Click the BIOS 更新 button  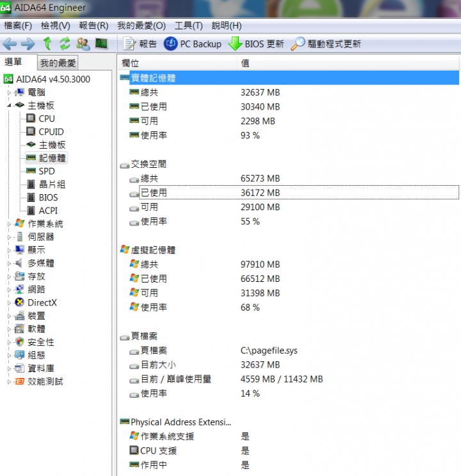coord(256,44)
